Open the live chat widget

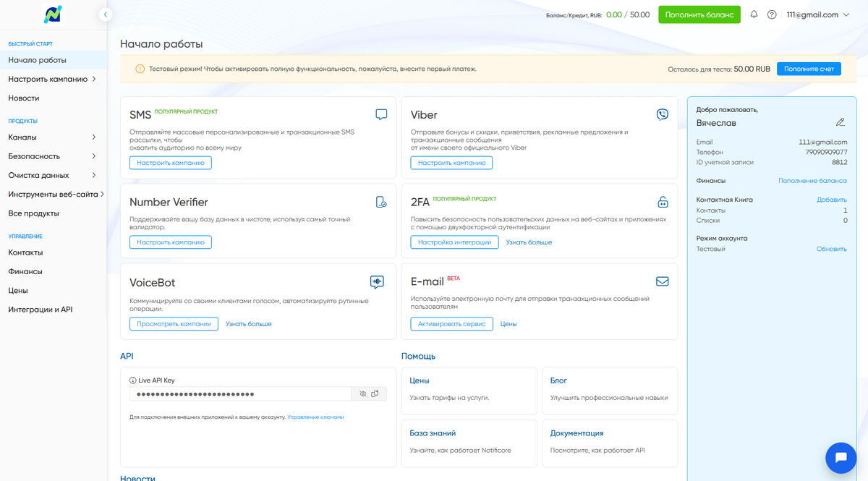tap(841, 458)
